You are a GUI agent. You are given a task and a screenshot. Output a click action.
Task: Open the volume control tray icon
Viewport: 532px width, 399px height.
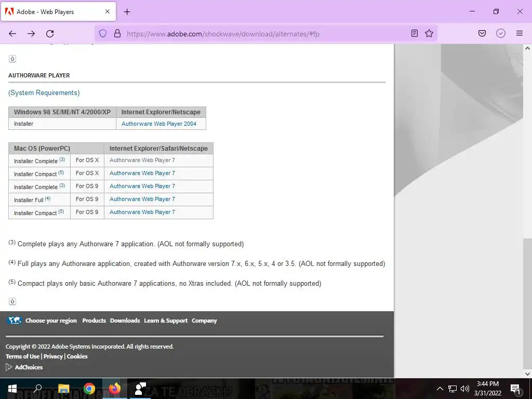pos(465,389)
